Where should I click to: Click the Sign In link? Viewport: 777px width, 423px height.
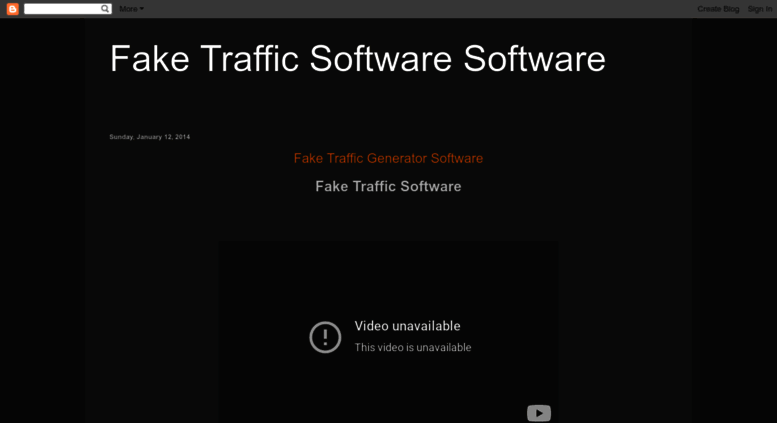(760, 9)
